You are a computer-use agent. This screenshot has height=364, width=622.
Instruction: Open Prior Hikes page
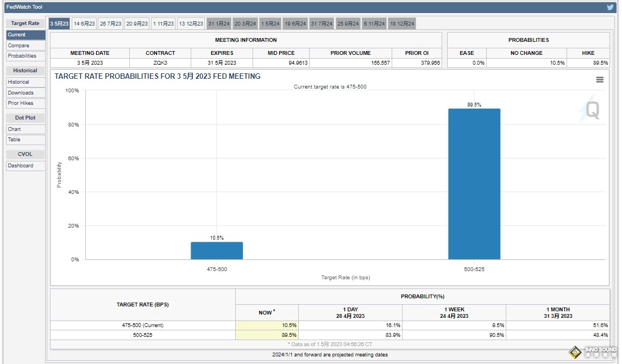(x=26, y=103)
